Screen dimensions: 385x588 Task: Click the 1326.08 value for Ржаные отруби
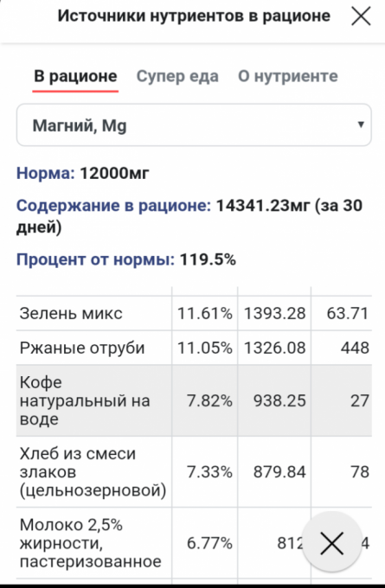pyautogui.click(x=274, y=348)
